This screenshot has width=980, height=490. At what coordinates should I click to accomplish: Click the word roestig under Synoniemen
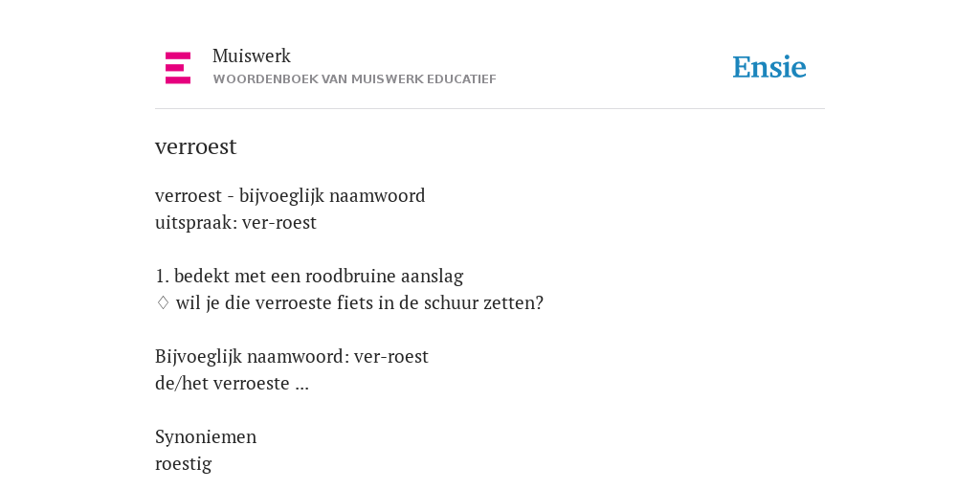tap(183, 464)
